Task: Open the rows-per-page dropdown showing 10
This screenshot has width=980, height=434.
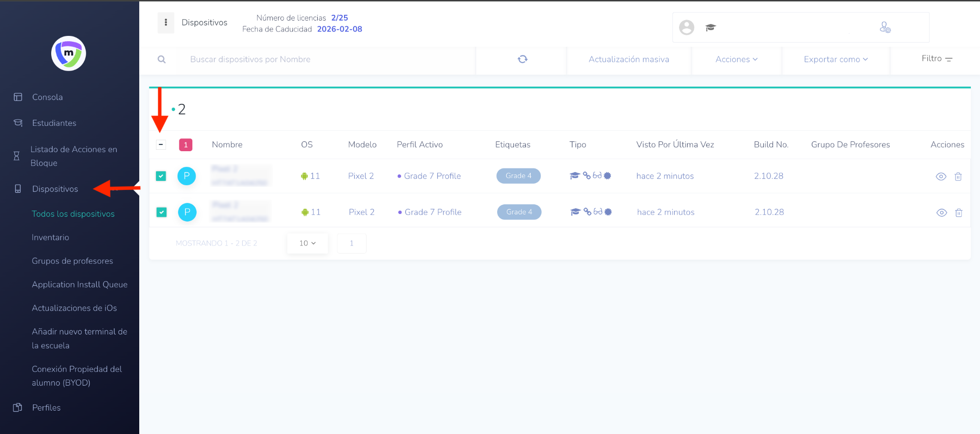Action: [307, 243]
